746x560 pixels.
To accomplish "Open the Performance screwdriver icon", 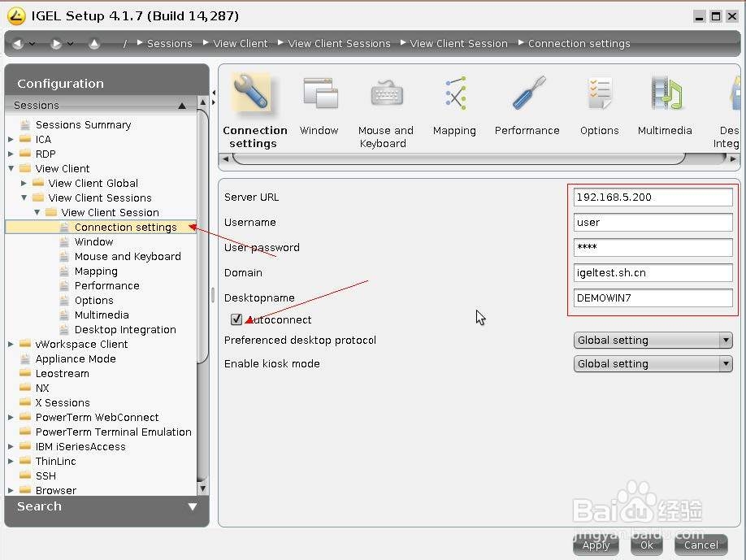I will pyautogui.click(x=529, y=93).
